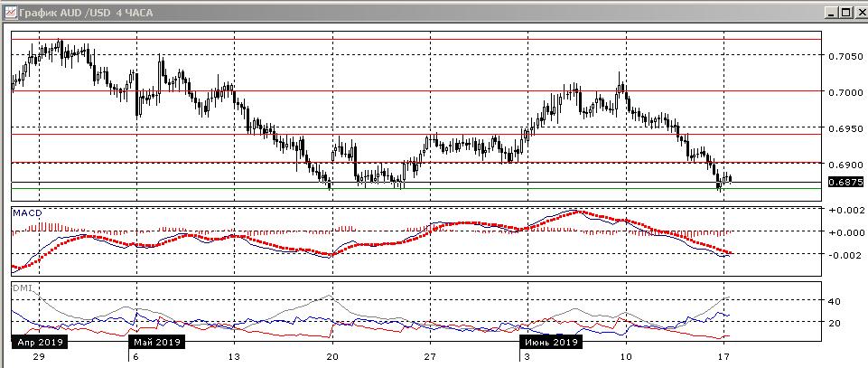This screenshot has width=868, height=368.
Task: Click the -0.002 MACD scale value
Action: click(x=843, y=254)
